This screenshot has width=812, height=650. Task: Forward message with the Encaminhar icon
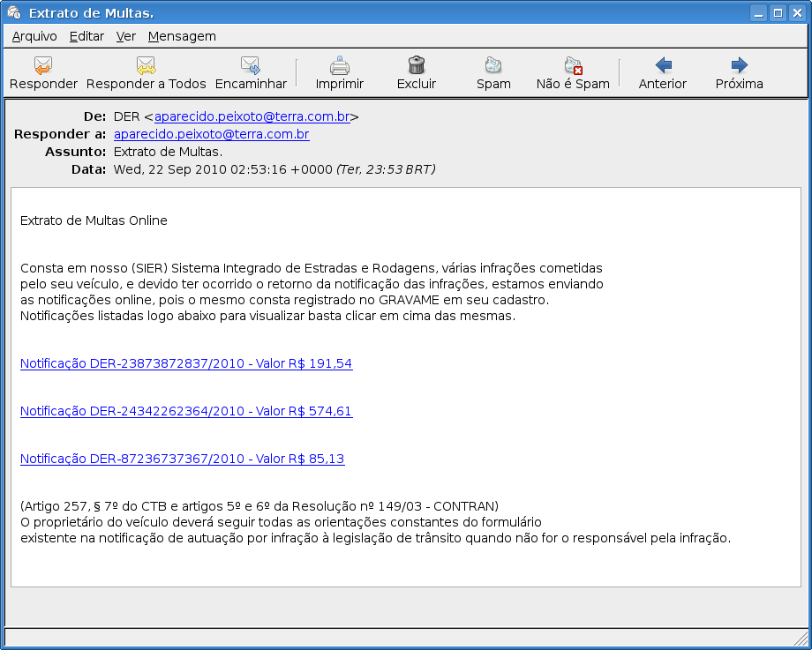click(251, 66)
